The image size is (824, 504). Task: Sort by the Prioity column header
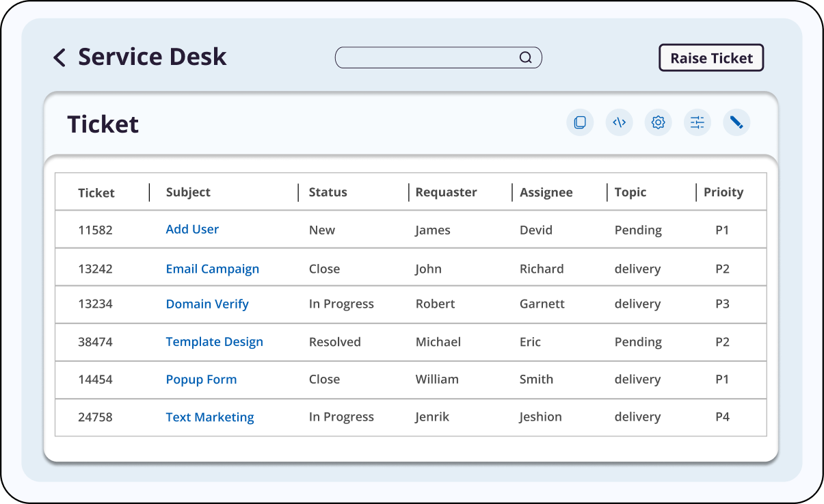click(x=723, y=192)
